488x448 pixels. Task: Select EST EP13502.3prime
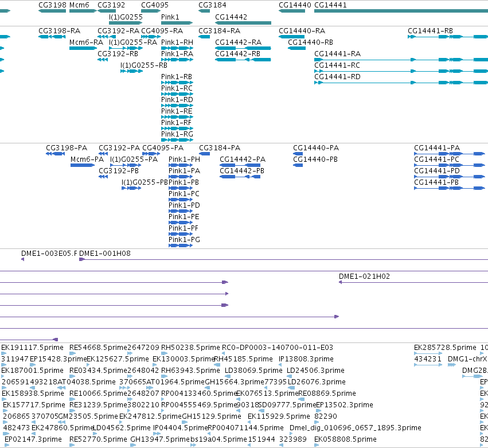coord(344,405)
